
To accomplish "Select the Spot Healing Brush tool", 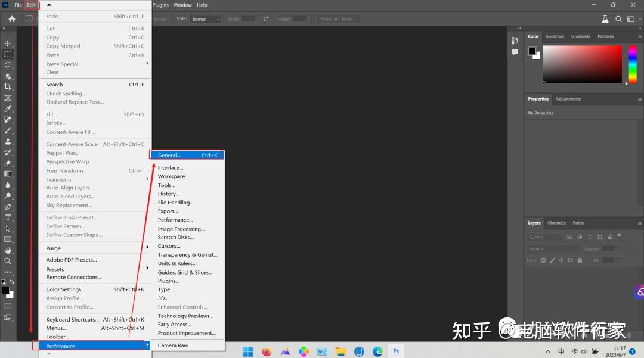I will (x=8, y=120).
